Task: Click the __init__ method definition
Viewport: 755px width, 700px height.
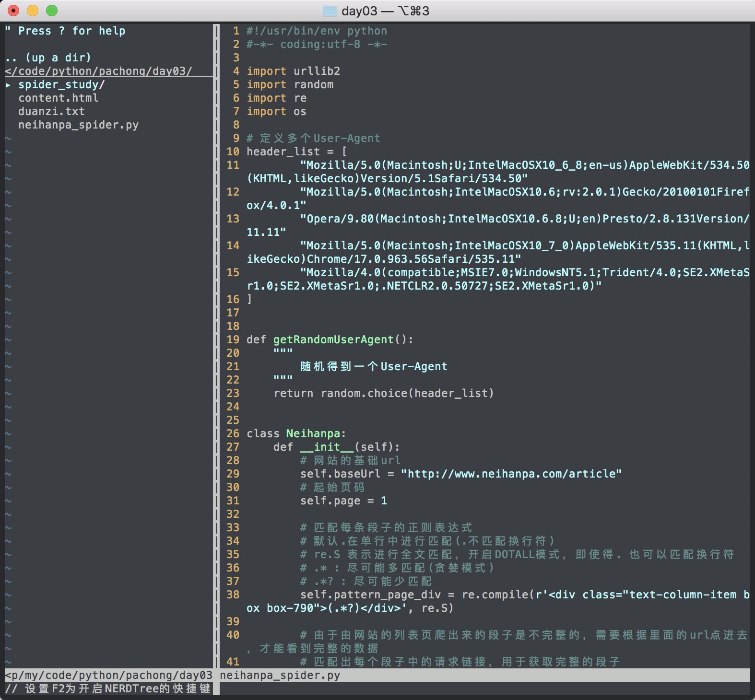Action: tap(337, 447)
